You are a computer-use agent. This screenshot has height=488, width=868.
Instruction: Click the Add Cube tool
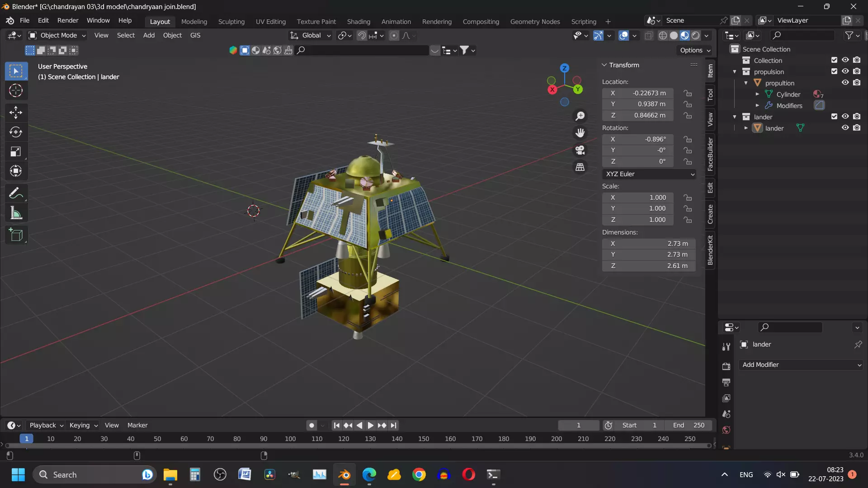click(x=16, y=235)
